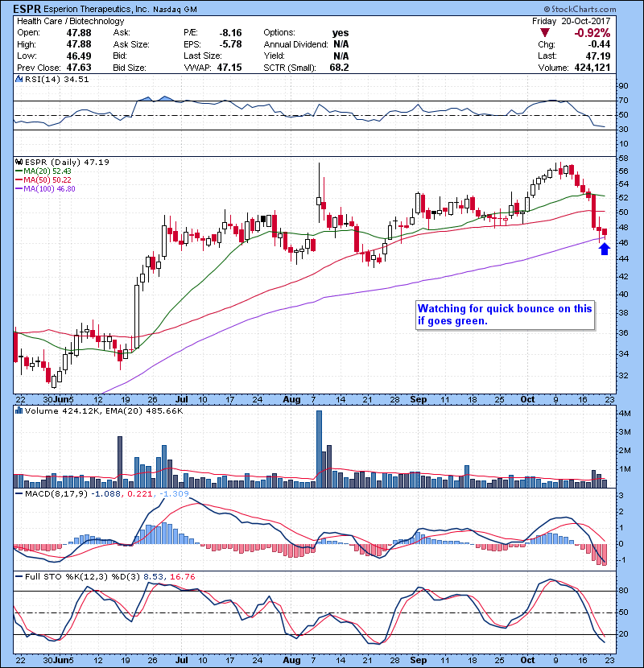This screenshot has width=644, height=668.
Task: Click the Watching for quick bounce note
Action: [x=505, y=315]
